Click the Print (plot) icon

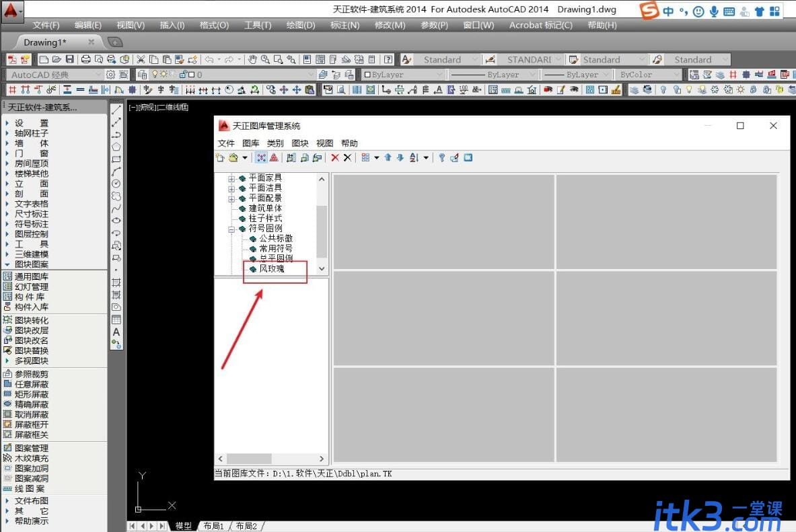coord(86,59)
